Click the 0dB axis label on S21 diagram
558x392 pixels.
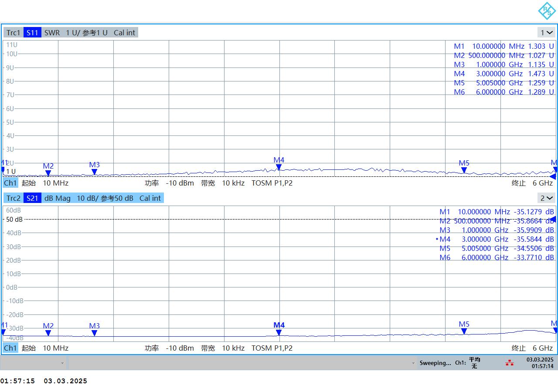tap(12, 287)
